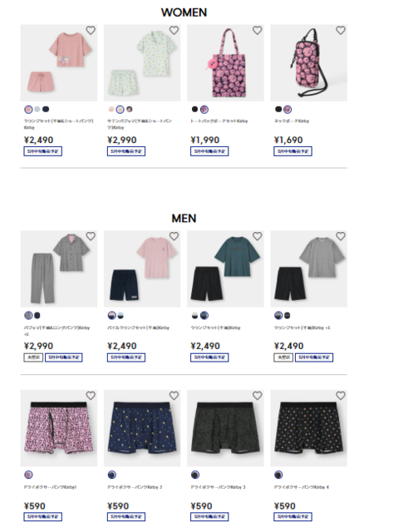Viewport: 393px width, 532px height.
Task: Favorite the black dotted boxer briefs
Action: point(341,396)
